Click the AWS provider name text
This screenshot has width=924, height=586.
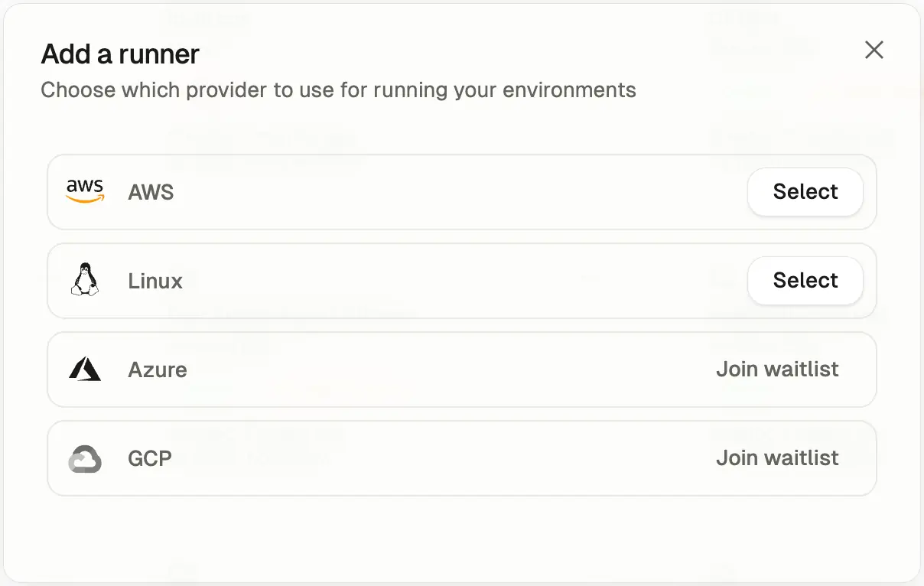click(x=151, y=192)
